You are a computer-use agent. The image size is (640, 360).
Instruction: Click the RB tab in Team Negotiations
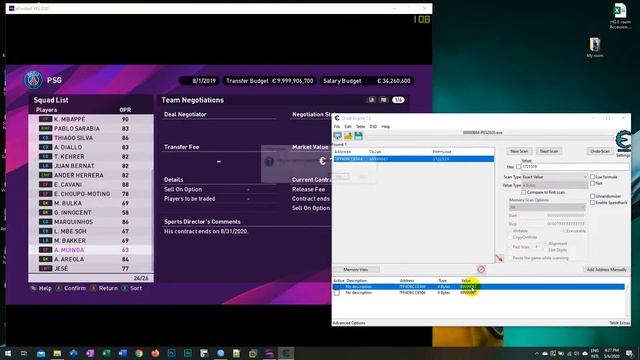coord(384,100)
